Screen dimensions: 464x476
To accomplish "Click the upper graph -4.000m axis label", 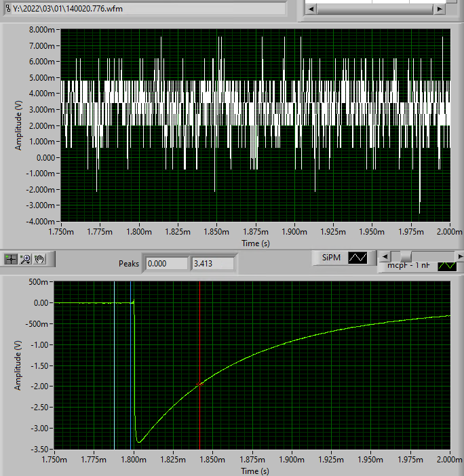I will point(41,221).
